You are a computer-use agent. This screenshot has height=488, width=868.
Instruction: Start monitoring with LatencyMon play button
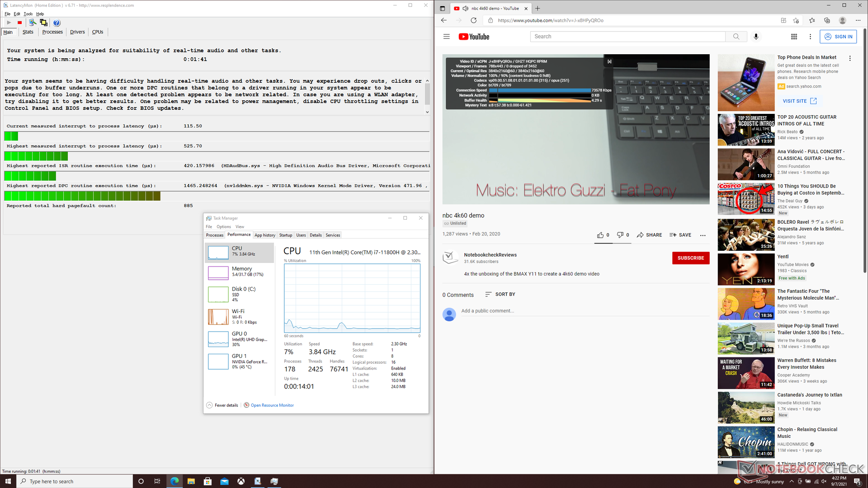[x=9, y=23]
